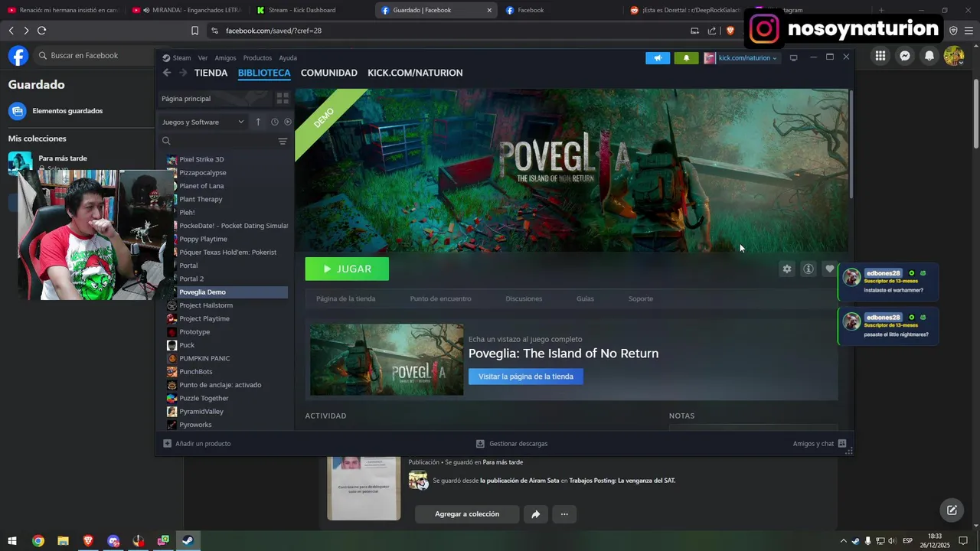Open the Steam menu in menu bar
980x551 pixels.
tap(177, 58)
